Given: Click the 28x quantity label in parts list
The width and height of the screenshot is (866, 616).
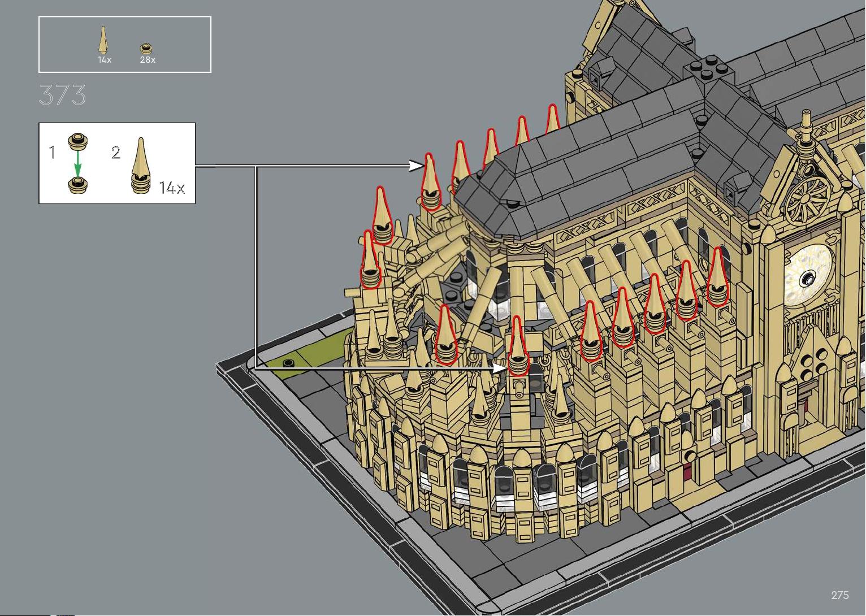Looking at the screenshot, I should tap(148, 60).
